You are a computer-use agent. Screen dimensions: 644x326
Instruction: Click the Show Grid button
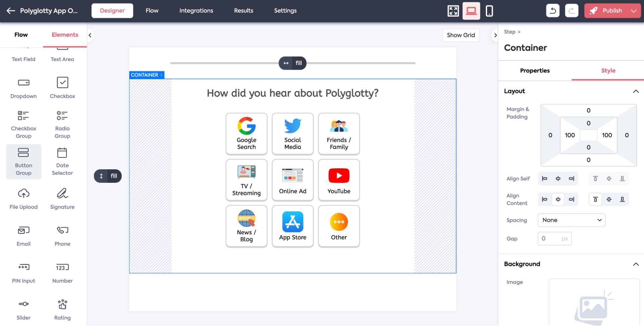(461, 35)
